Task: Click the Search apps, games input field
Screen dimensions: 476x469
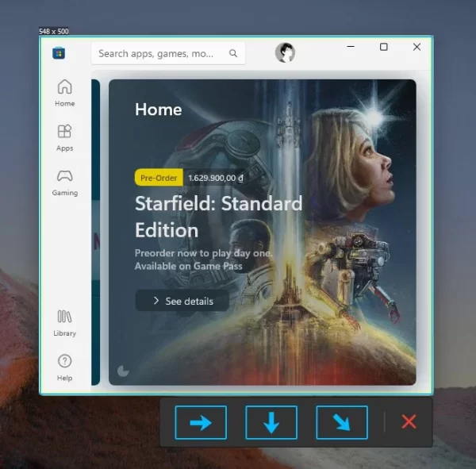Action: pyautogui.click(x=168, y=53)
